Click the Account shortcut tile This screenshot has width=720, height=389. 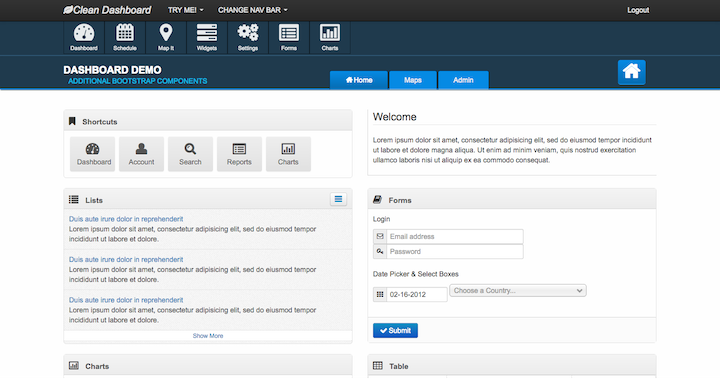pos(141,154)
